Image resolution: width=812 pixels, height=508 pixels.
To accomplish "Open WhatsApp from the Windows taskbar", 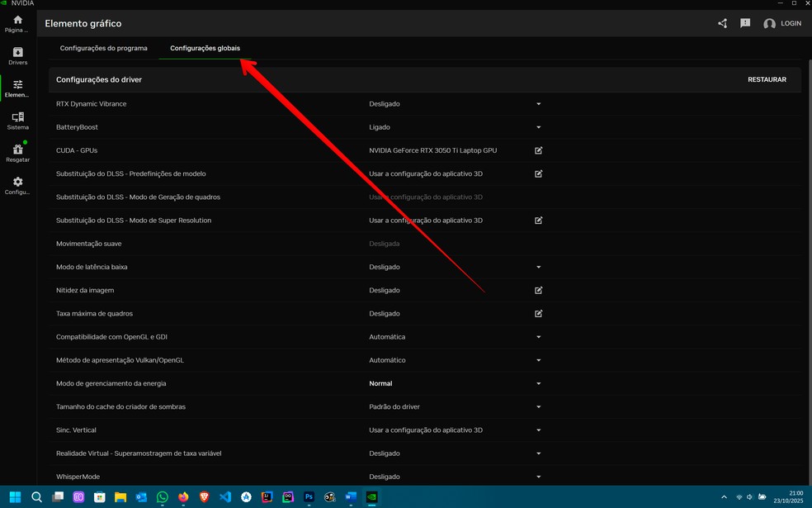I will click(x=163, y=497).
